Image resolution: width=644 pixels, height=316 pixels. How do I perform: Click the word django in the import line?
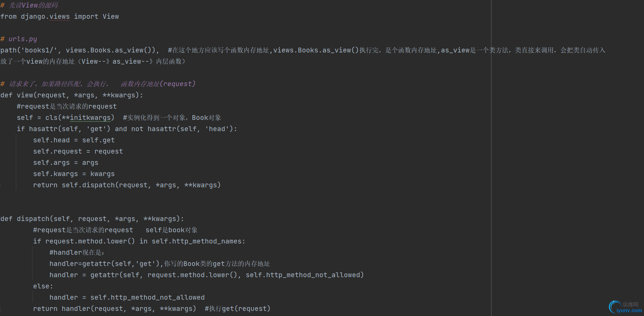click(x=33, y=17)
